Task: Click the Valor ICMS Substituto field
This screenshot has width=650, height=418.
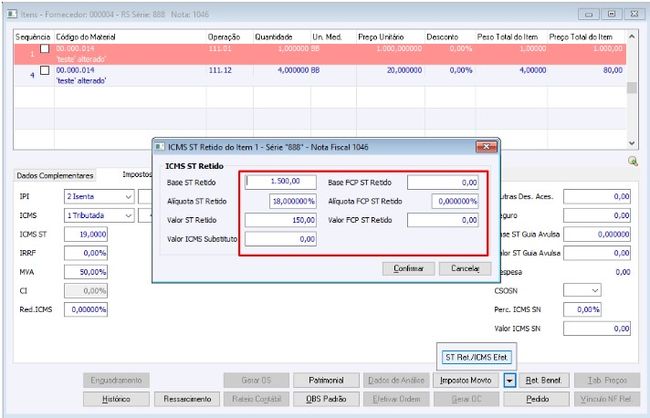Action: click(x=281, y=239)
